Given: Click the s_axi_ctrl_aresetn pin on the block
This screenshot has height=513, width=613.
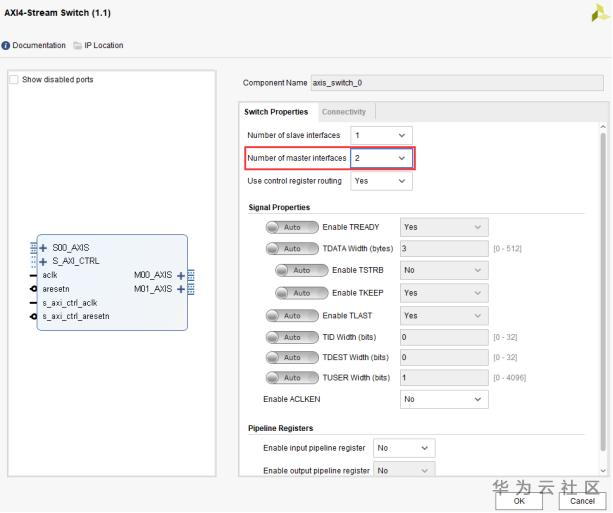Looking at the screenshot, I should click(33, 316).
